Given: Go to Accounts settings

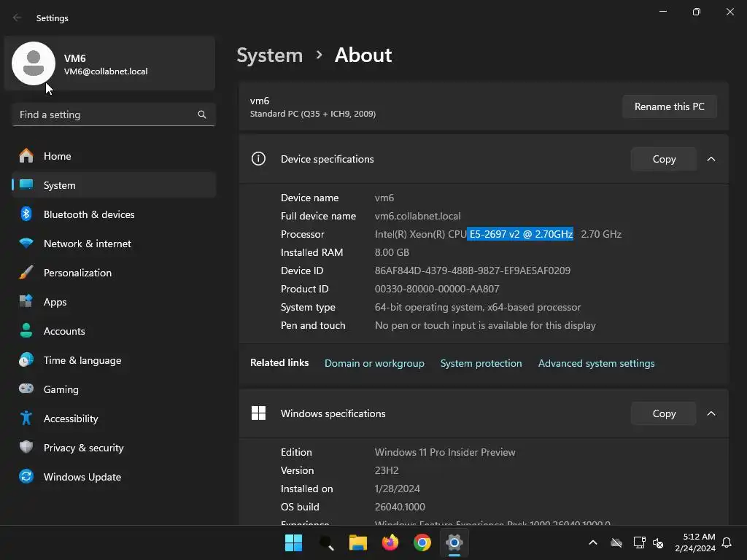Looking at the screenshot, I should pyautogui.click(x=113, y=331).
